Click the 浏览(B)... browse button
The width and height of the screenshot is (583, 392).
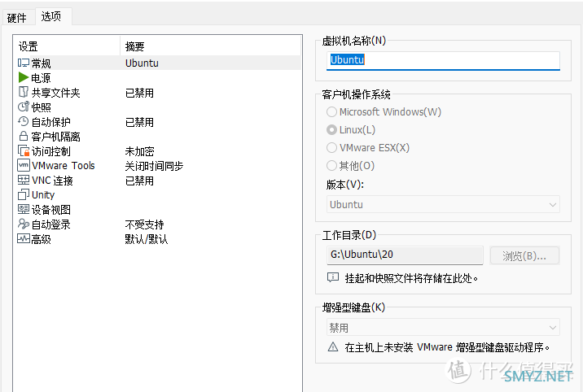(524, 255)
